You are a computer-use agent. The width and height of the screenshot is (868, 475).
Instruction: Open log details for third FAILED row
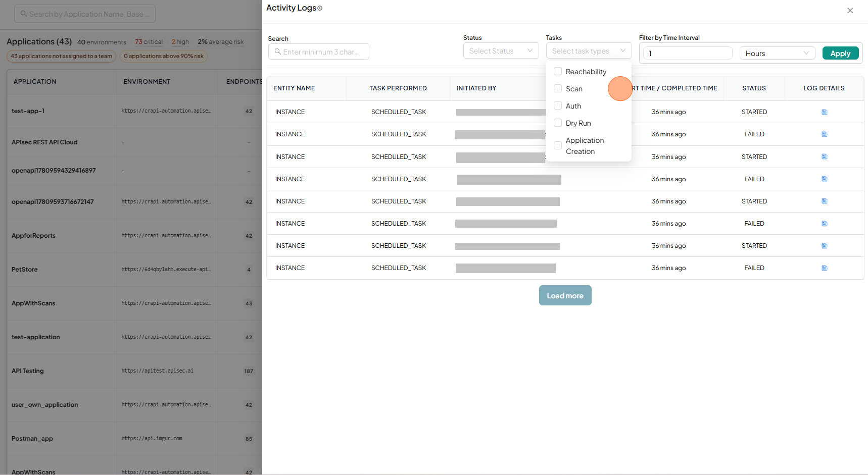pyautogui.click(x=824, y=224)
